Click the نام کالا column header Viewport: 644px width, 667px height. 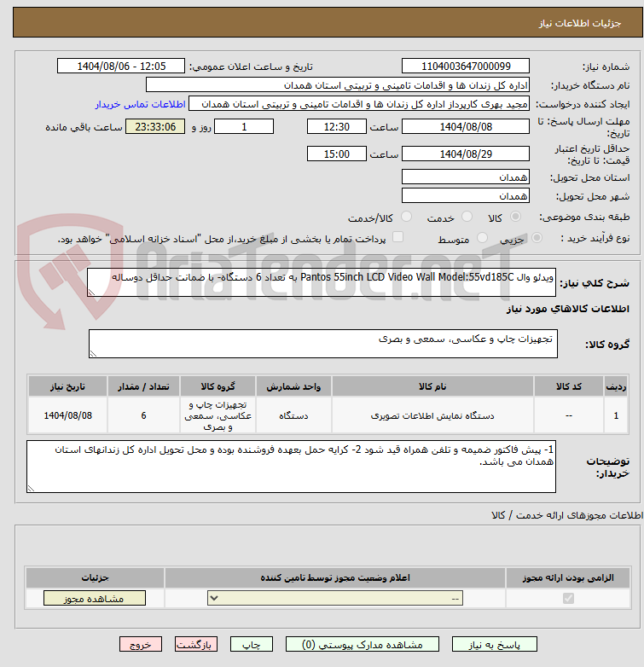(432, 386)
